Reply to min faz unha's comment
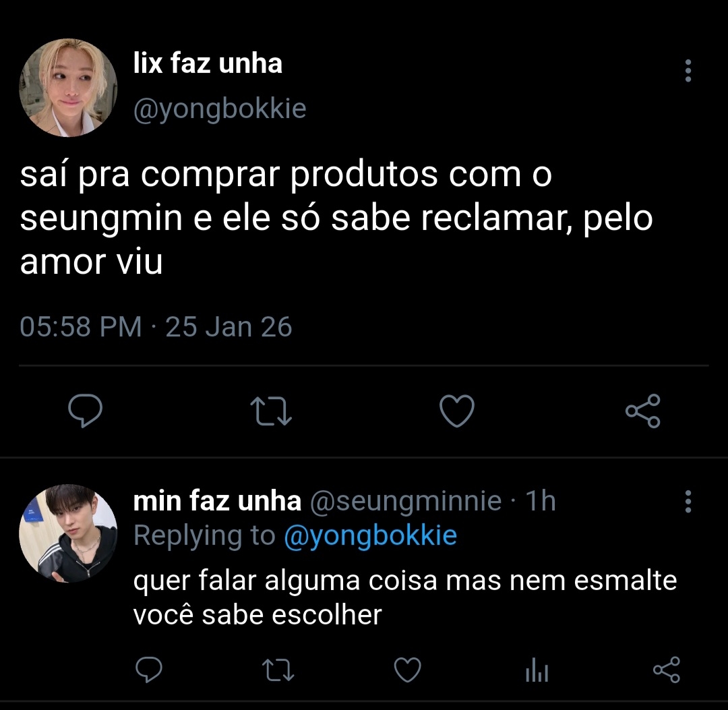Screen dimensions: 728x710 point(148,670)
